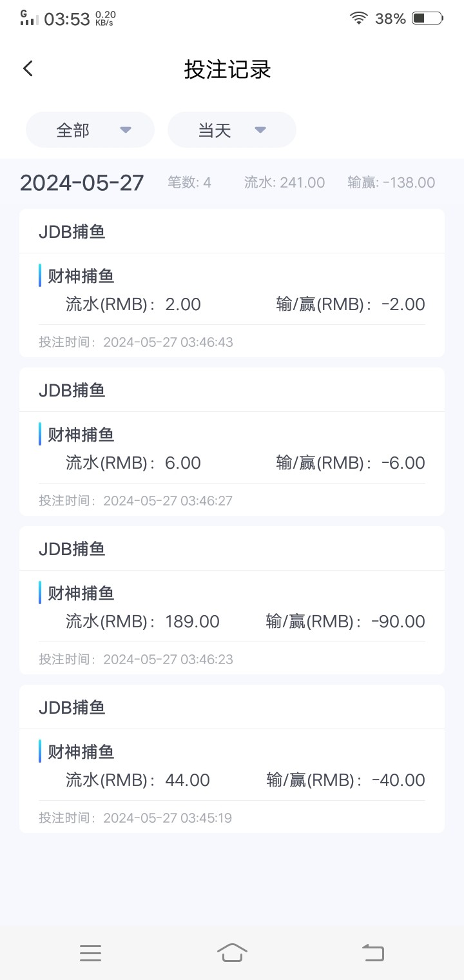Tap the 笔数 4 count summary
The height and width of the screenshot is (980, 464).
[189, 182]
